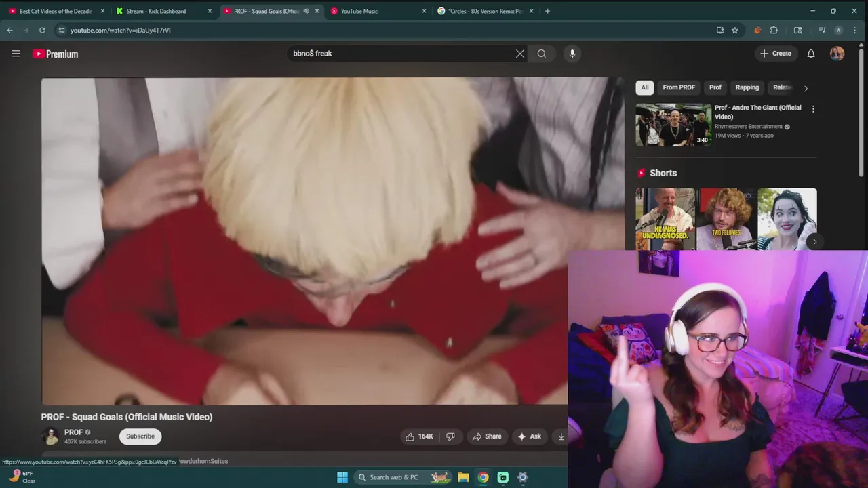Open the Extensions puzzle menu

tap(774, 30)
